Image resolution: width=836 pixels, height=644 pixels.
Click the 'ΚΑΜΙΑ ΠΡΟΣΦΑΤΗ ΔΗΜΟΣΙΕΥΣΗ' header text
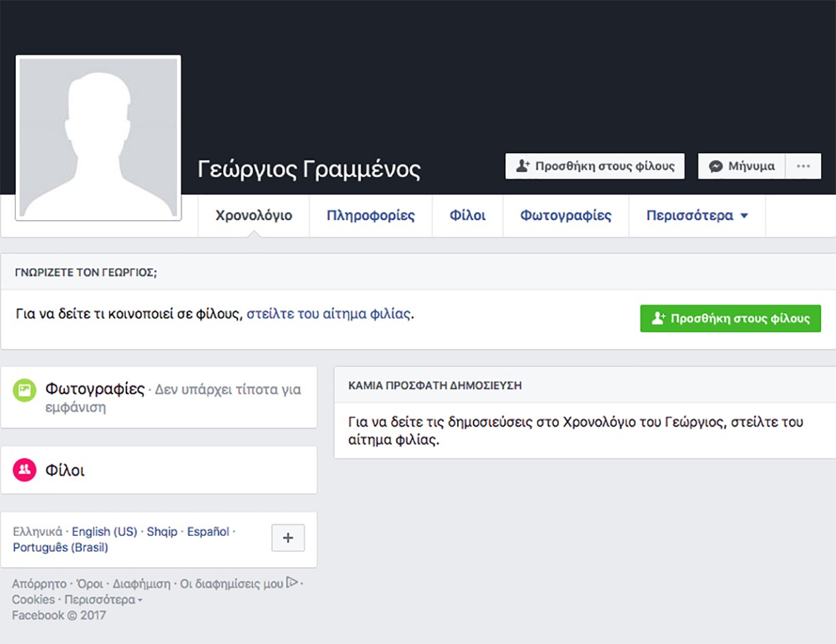point(435,386)
